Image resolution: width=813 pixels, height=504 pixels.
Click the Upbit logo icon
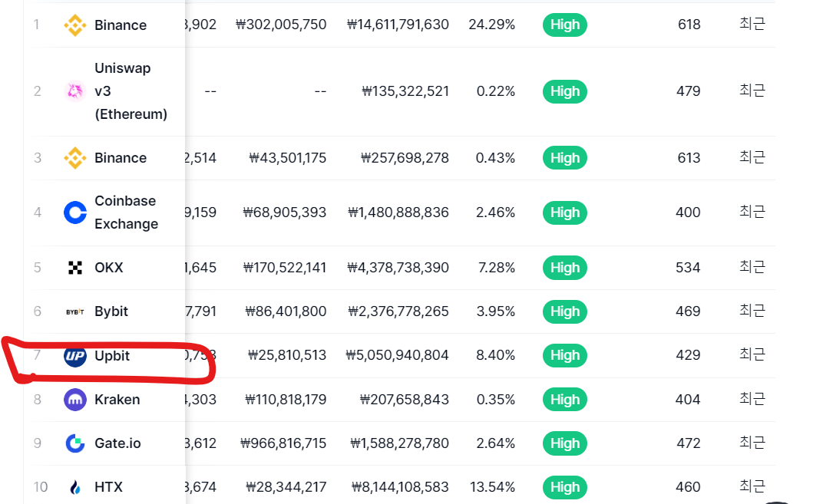pos(75,356)
